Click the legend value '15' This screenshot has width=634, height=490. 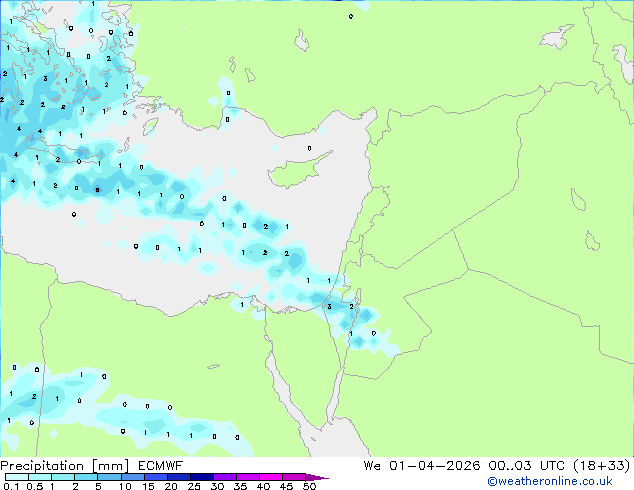(x=148, y=486)
